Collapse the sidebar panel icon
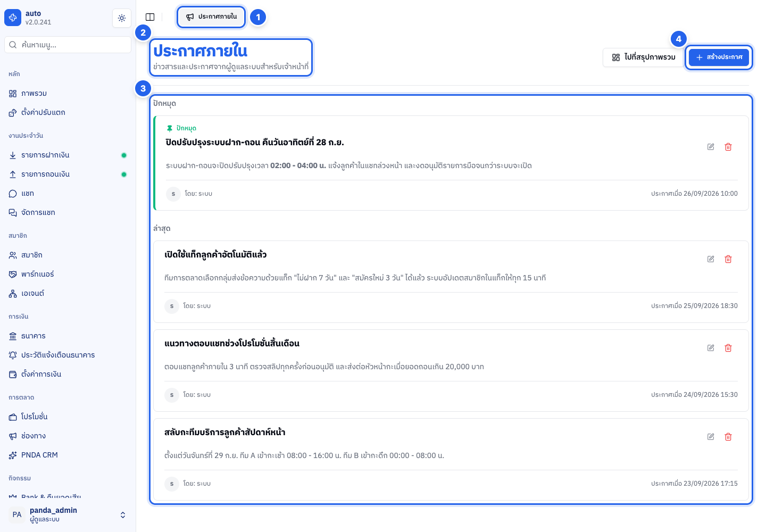 150,17
